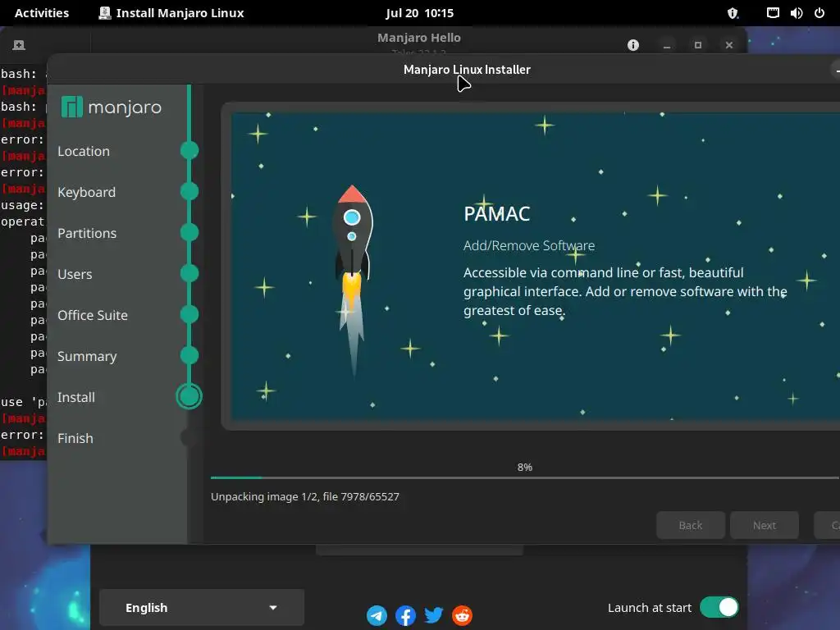Open the Twitter link in Manjaro Hello
Screen dimensions: 840x630
(433, 615)
